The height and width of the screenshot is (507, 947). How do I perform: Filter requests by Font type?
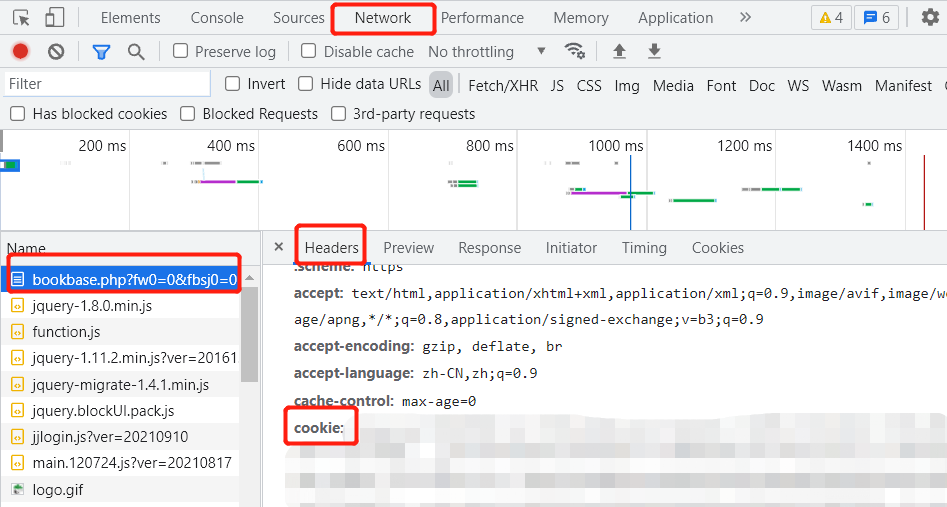[x=721, y=86]
